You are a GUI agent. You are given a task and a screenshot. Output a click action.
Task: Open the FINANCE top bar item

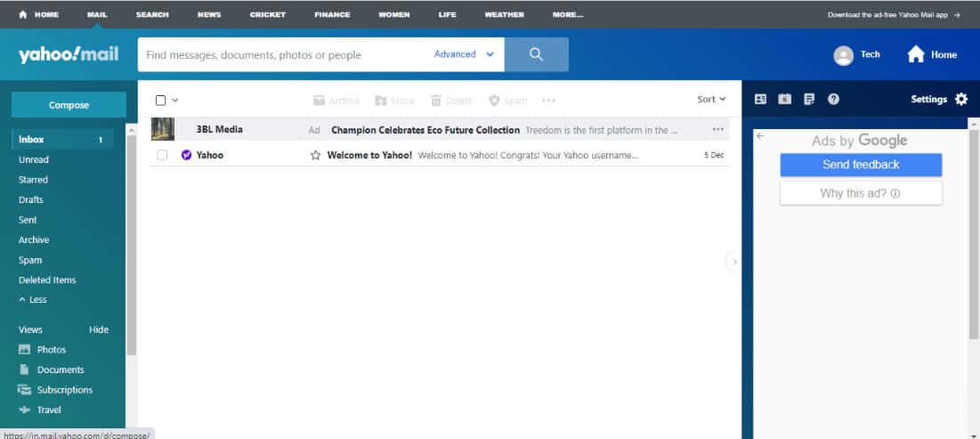pyautogui.click(x=333, y=14)
